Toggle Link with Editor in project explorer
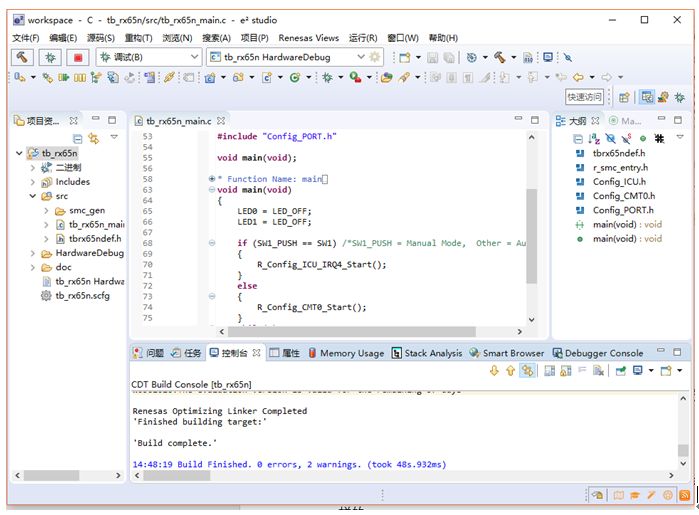Screen dimensions: 699x515 point(94,138)
